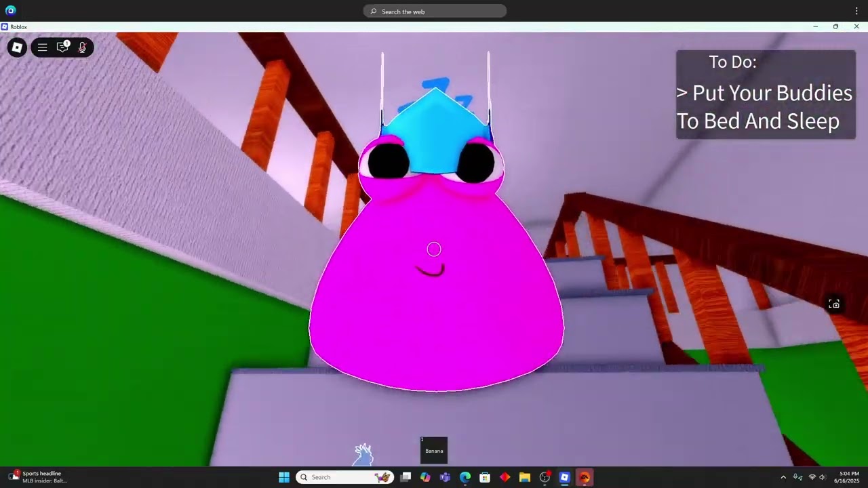Open Task View on taskbar
Viewport: 868px width, 488px height.
tap(406, 477)
